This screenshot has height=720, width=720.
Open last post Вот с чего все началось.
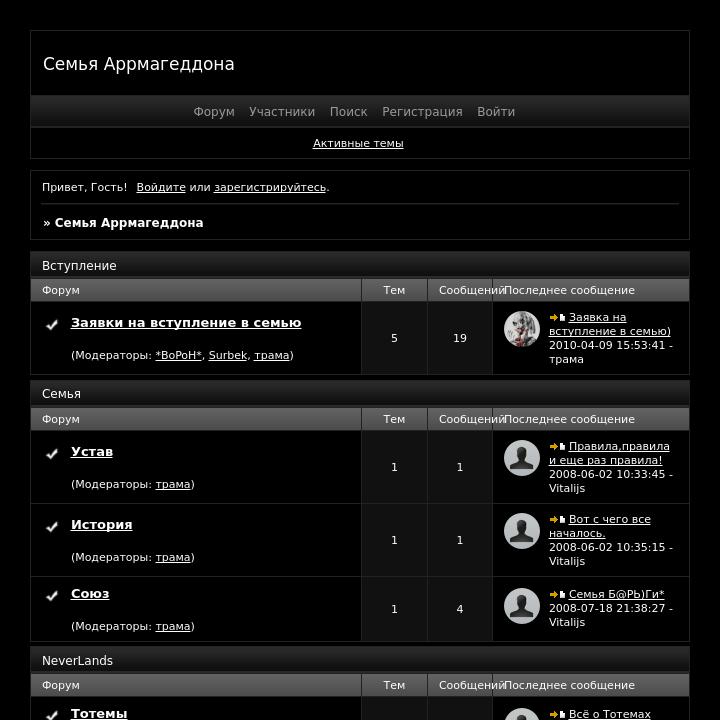point(600,526)
